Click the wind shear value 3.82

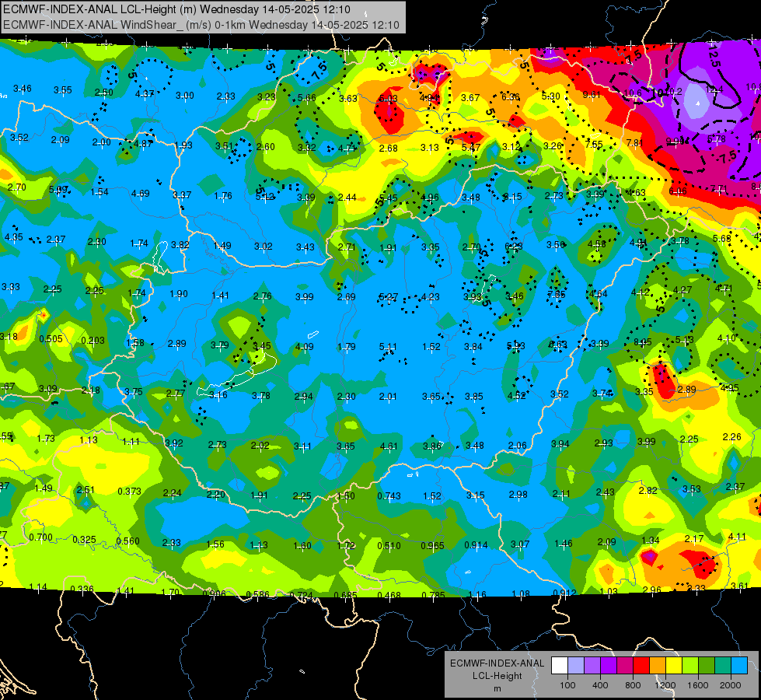pyautogui.click(x=180, y=245)
